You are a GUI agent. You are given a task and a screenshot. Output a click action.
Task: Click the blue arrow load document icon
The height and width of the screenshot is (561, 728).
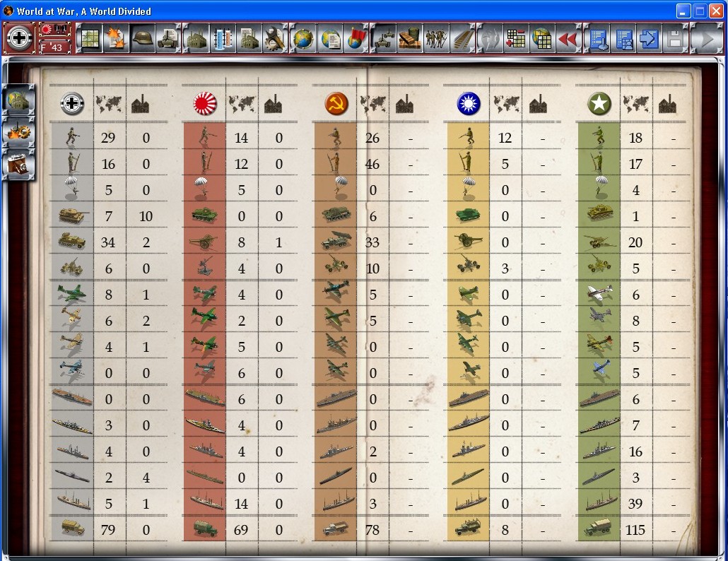tap(648, 38)
